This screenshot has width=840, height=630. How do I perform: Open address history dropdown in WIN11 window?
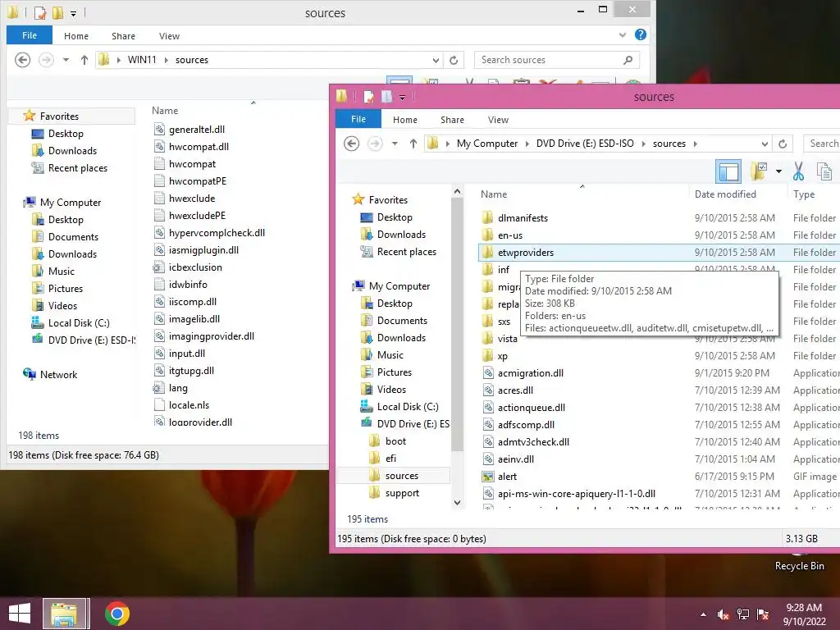point(436,60)
